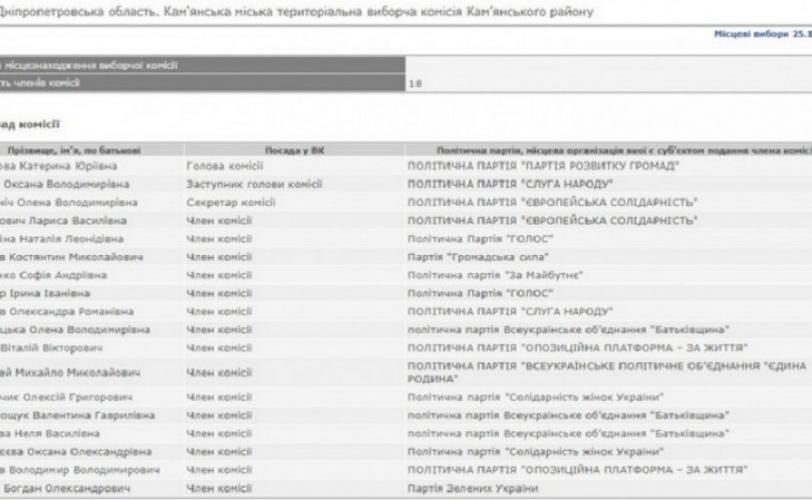This screenshot has width=812, height=500.
Task: Click "Батьківщина" party in цька Олена Володимирівна's row
Action: (568, 330)
